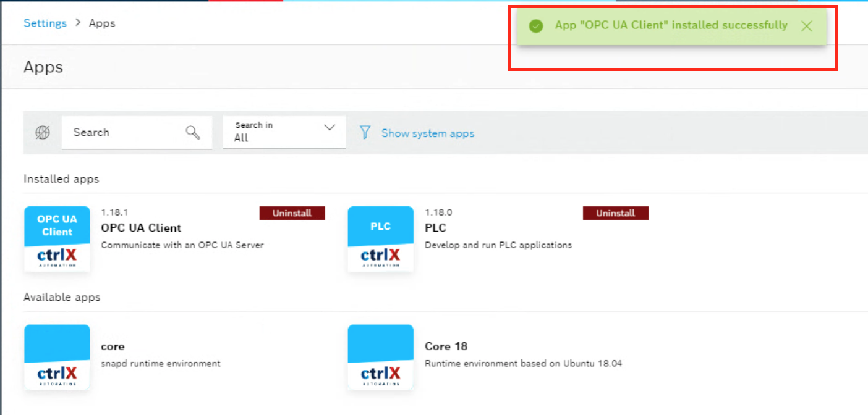The height and width of the screenshot is (415, 868).
Task: Click the 'Show system apps' link
Action: click(428, 133)
